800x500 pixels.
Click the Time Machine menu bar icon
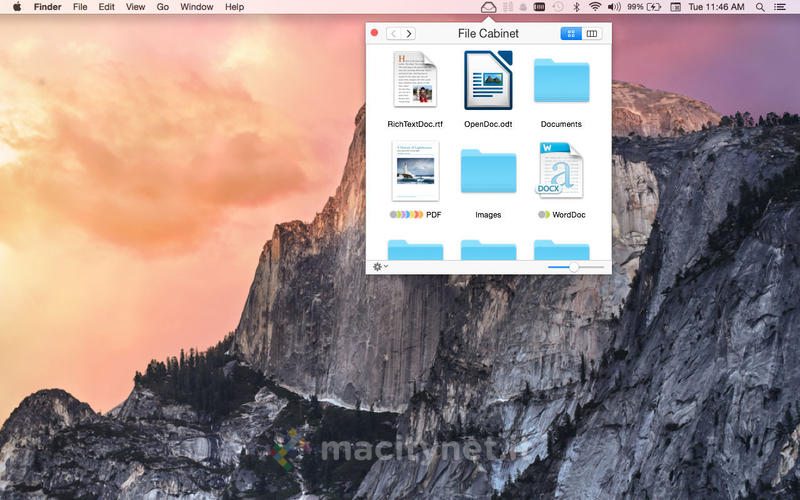tap(558, 7)
